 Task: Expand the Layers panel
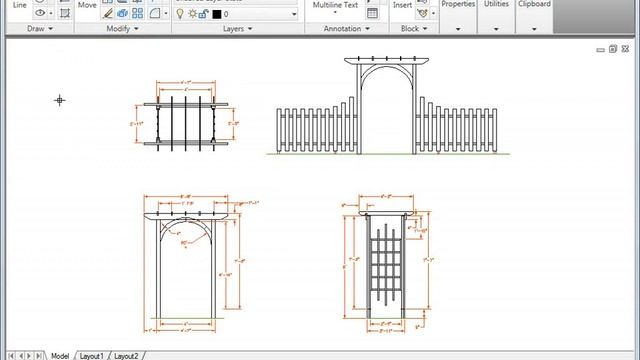point(238,29)
